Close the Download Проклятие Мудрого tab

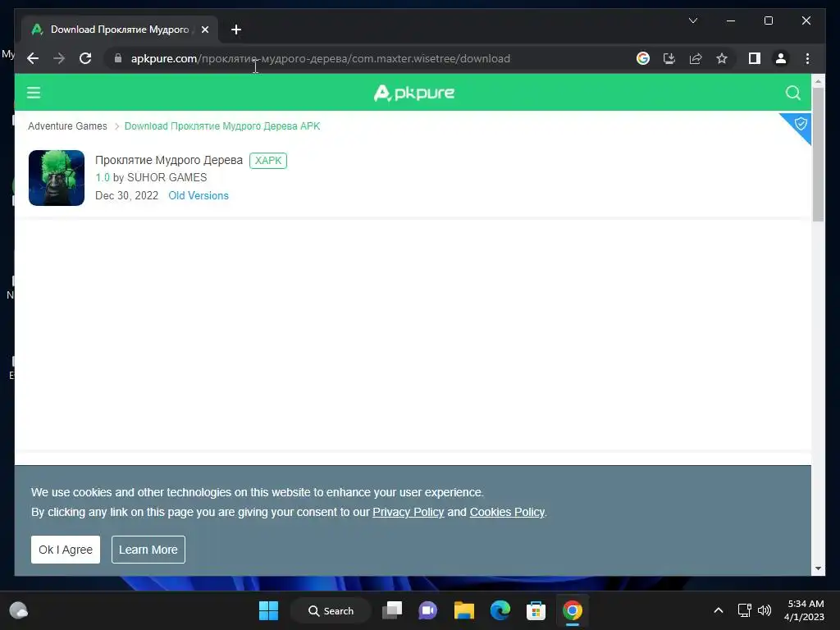point(204,30)
